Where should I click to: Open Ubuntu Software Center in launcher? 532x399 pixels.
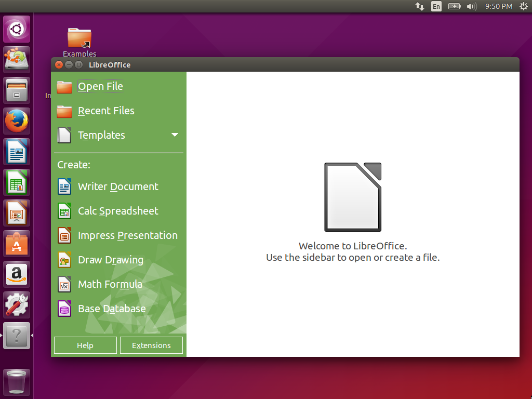(17, 244)
